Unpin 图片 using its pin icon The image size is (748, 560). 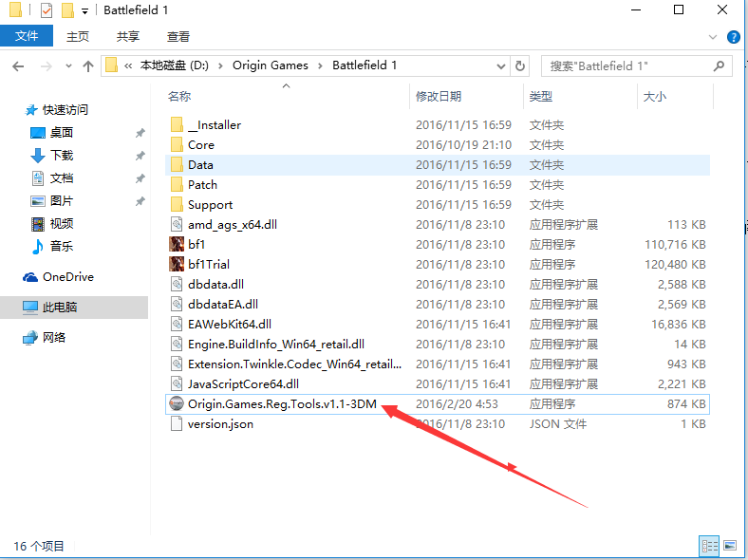point(140,201)
